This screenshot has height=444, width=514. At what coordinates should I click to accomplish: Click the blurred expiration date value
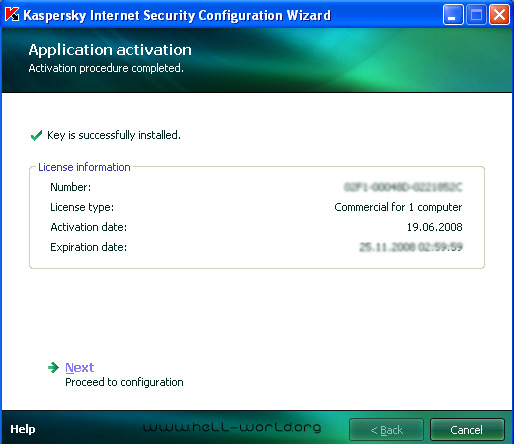[x=411, y=247]
